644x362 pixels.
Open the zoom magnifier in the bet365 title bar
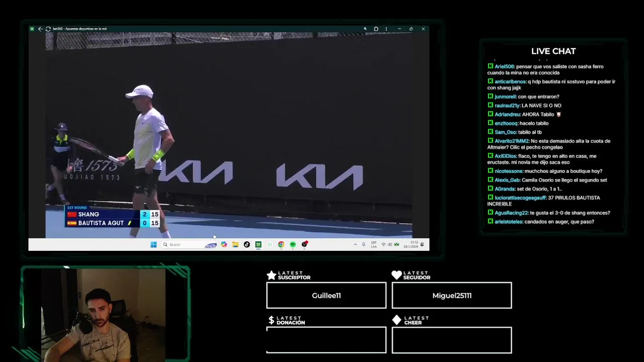365,29
